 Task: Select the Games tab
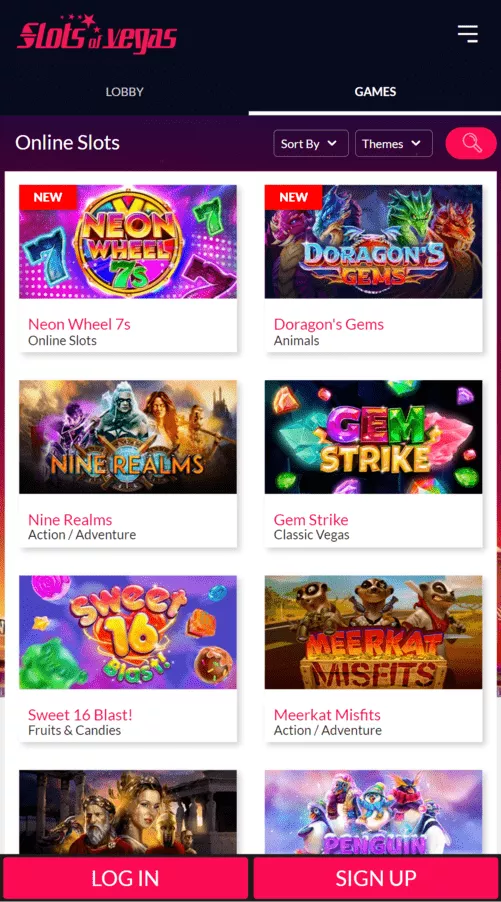point(375,91)
